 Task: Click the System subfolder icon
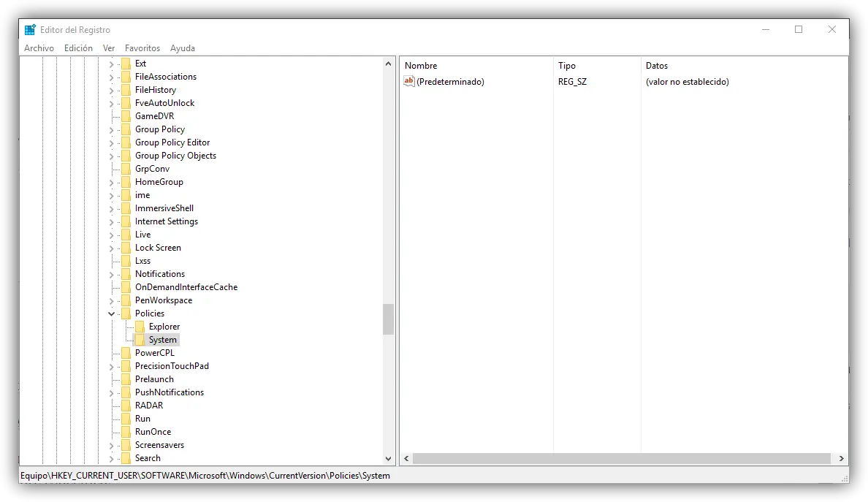click(x=140, y=340)
